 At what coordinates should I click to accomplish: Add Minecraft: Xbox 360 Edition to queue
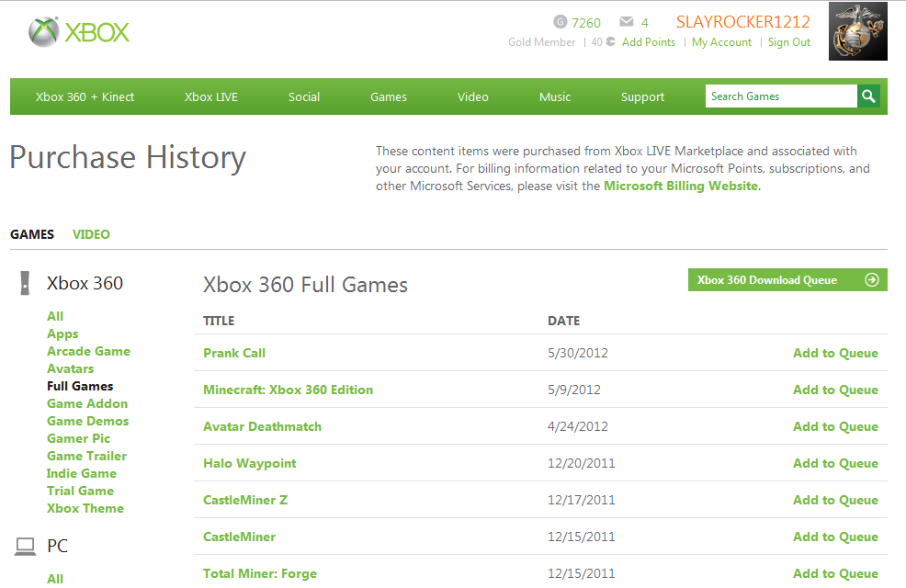835,390
